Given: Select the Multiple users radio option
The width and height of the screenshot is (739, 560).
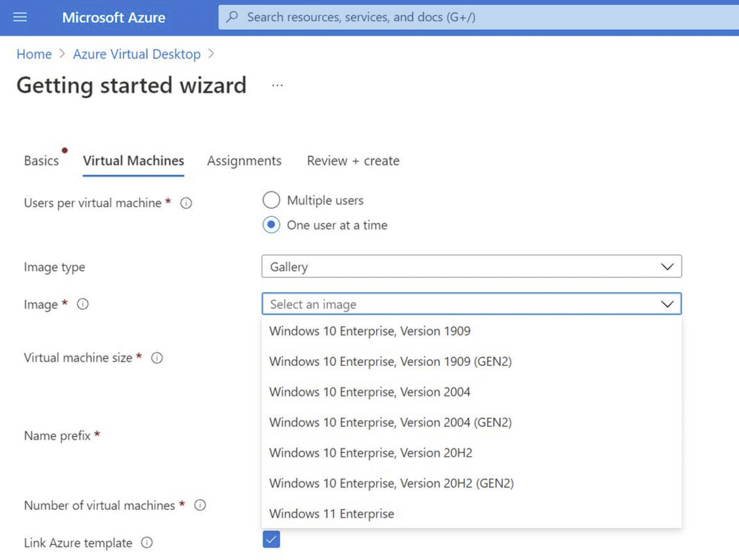Looking at the screenshot, I should click(271, 200).
